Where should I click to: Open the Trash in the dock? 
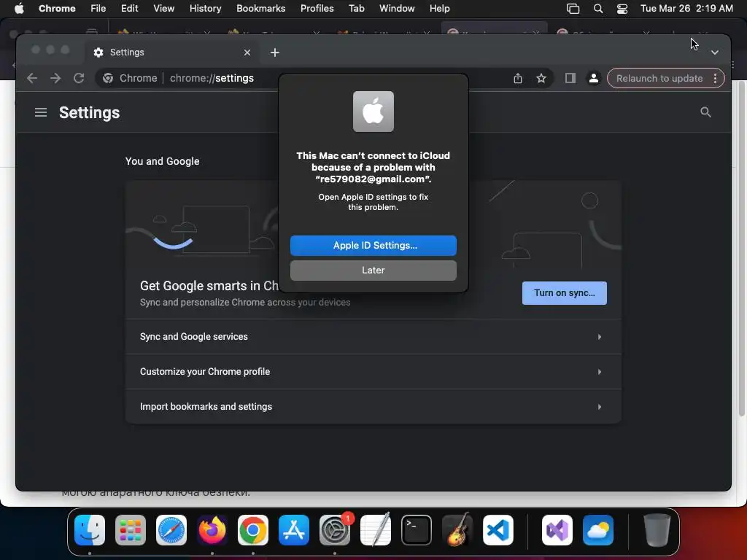657,530
